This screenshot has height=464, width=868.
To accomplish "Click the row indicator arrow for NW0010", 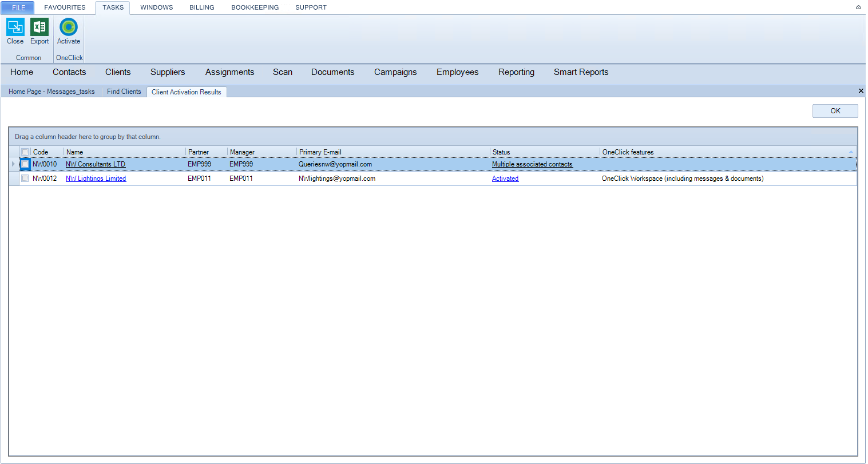I will 14,164.
